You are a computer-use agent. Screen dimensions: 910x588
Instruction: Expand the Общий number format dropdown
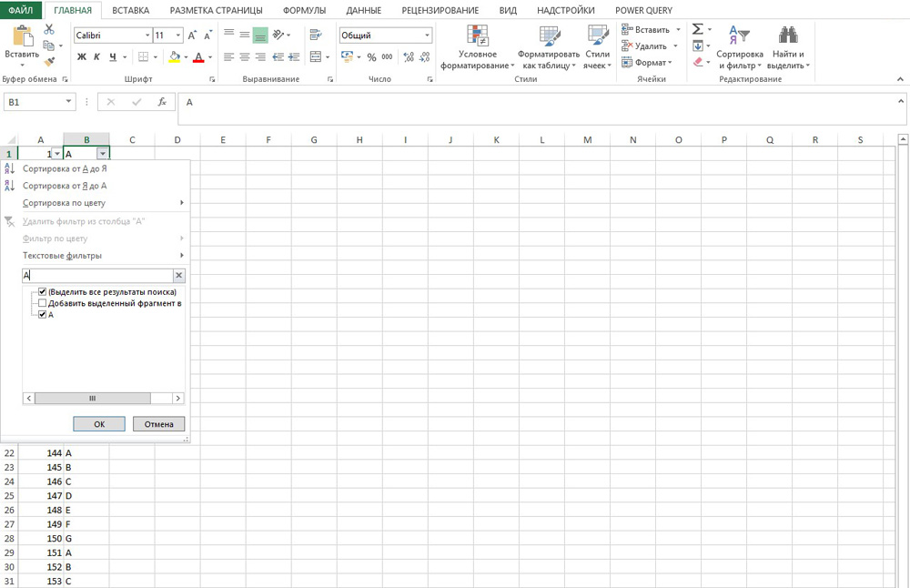(x=427, y=35)
